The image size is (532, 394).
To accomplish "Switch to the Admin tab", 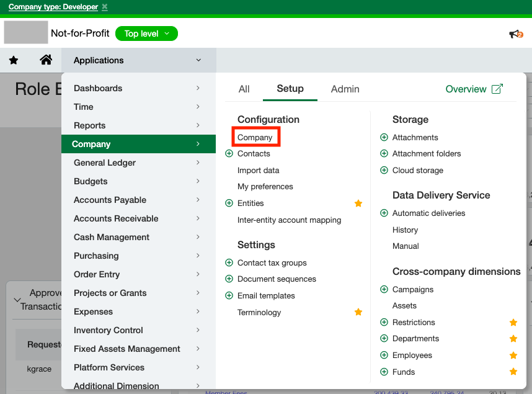I will [345, 89].
